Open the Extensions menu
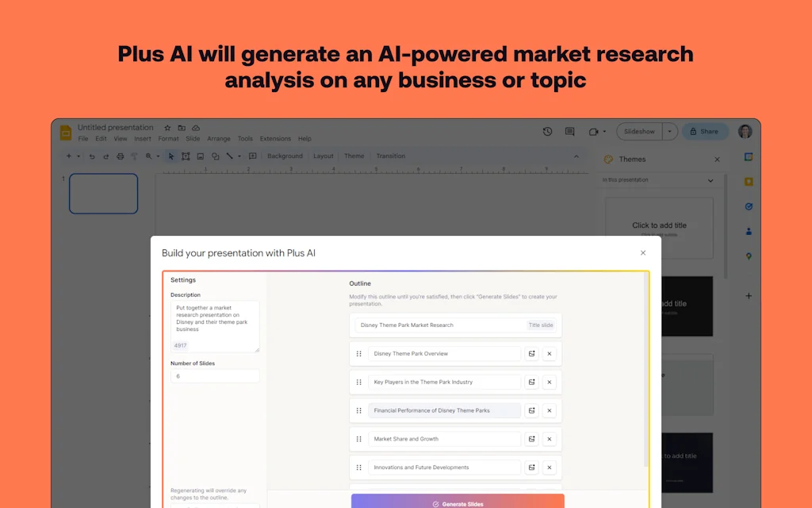 pyautogui.click(x=275, y=138)
